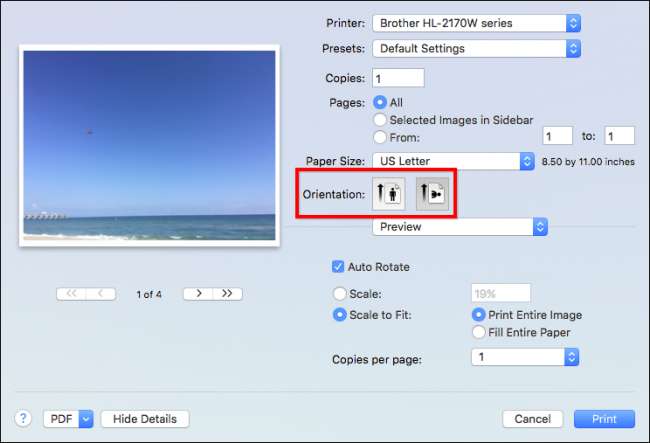Select landscape orientation icon
The height and width of the screenshot is (443, 650).
point(432,194)
